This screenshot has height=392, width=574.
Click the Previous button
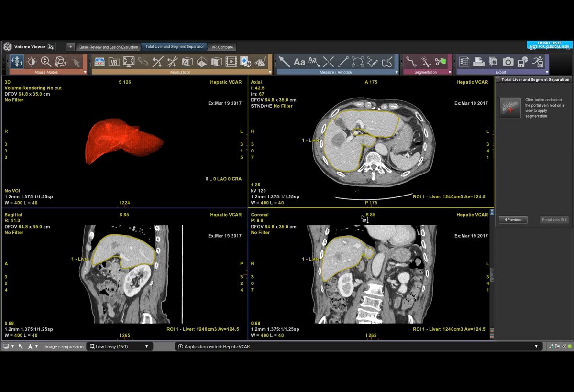click(x=513, y=220)
